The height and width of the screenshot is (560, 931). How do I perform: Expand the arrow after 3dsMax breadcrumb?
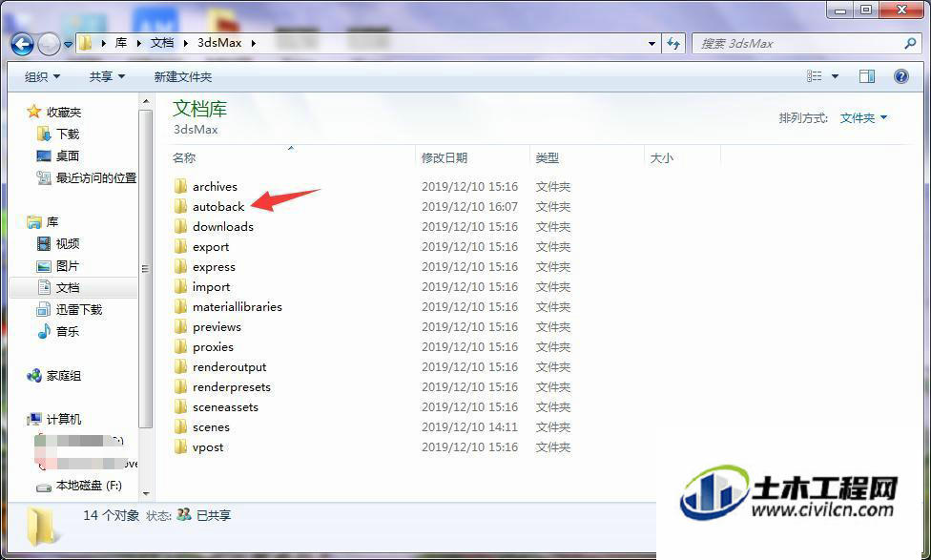pyautogui.click(x=254, y=43)
